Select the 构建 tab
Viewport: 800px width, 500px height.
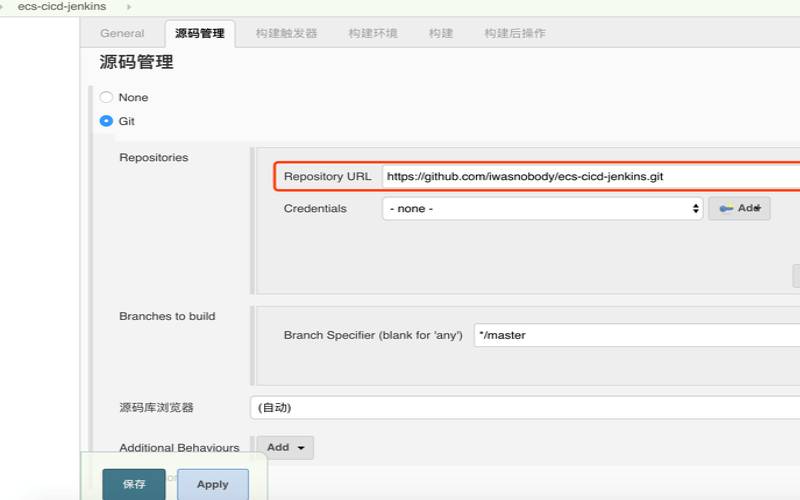tap(441, 33)
